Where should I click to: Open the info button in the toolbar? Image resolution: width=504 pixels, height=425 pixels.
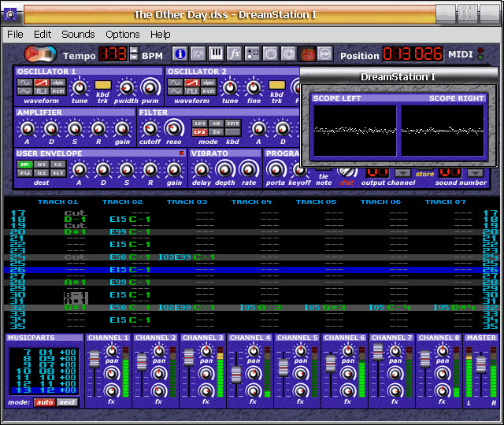[x=180, y=54]
